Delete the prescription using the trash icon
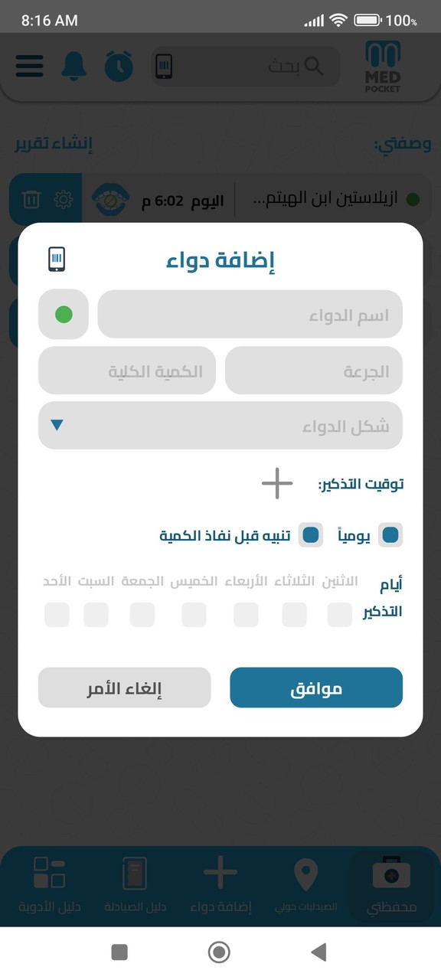The image size is (441, 980). click(31, 198)
